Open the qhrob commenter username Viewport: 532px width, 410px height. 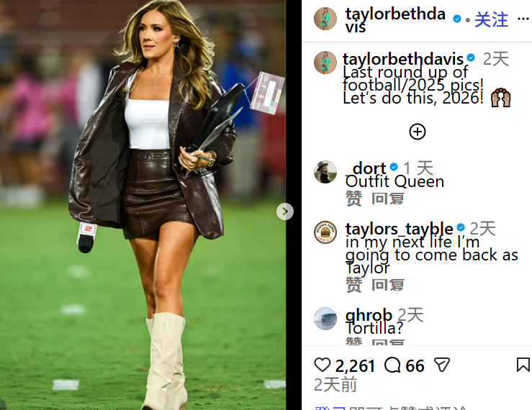click(369, 315)
